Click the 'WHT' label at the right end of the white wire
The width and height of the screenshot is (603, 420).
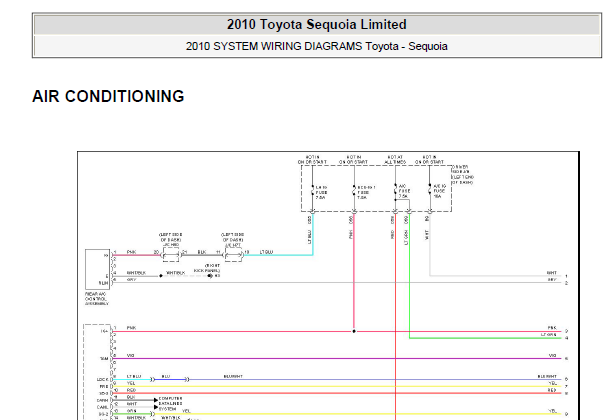tap(552, 273)
